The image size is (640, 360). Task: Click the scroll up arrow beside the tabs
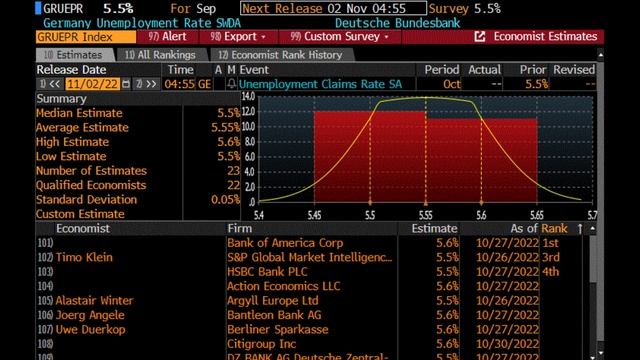600,55
